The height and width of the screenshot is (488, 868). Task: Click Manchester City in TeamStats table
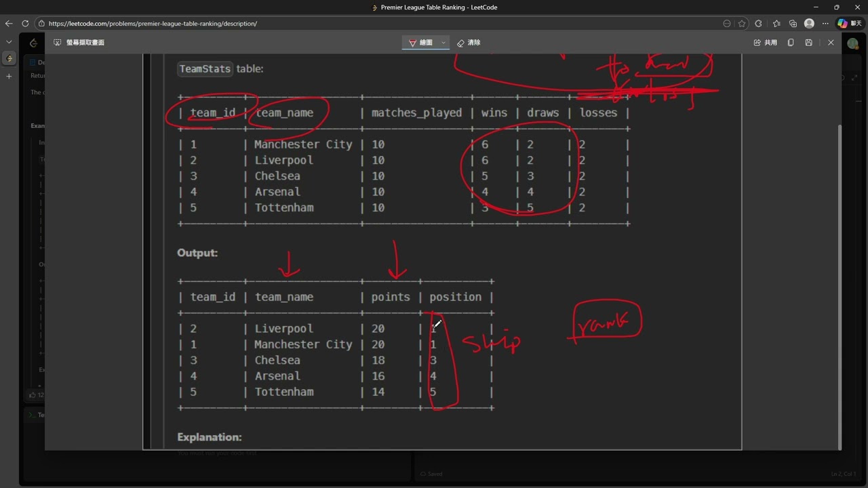tap(303, 144)
